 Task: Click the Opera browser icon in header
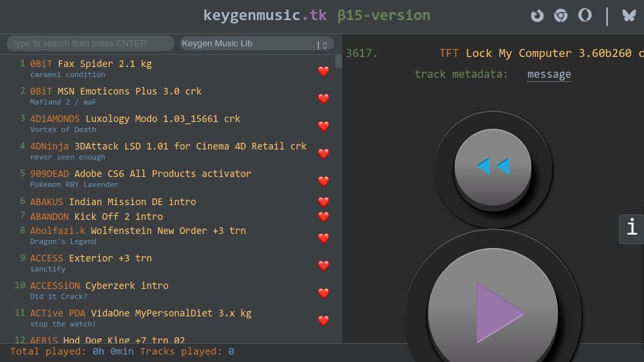pos(585,15)
